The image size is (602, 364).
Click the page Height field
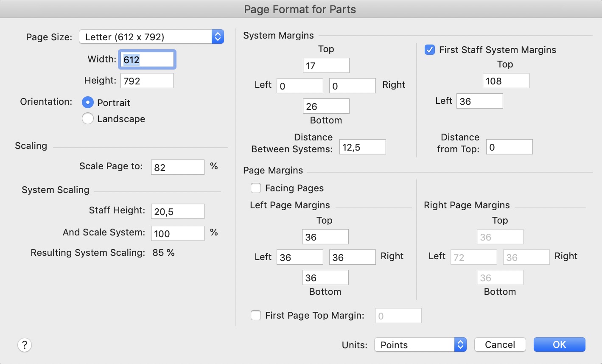click(x=147, y=81)
